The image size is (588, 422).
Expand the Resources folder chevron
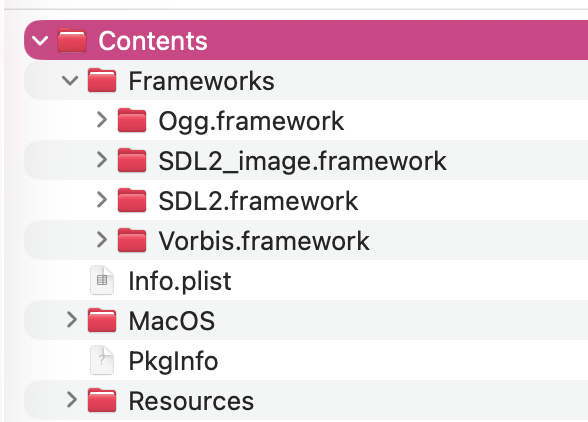[x=72, y=400]
